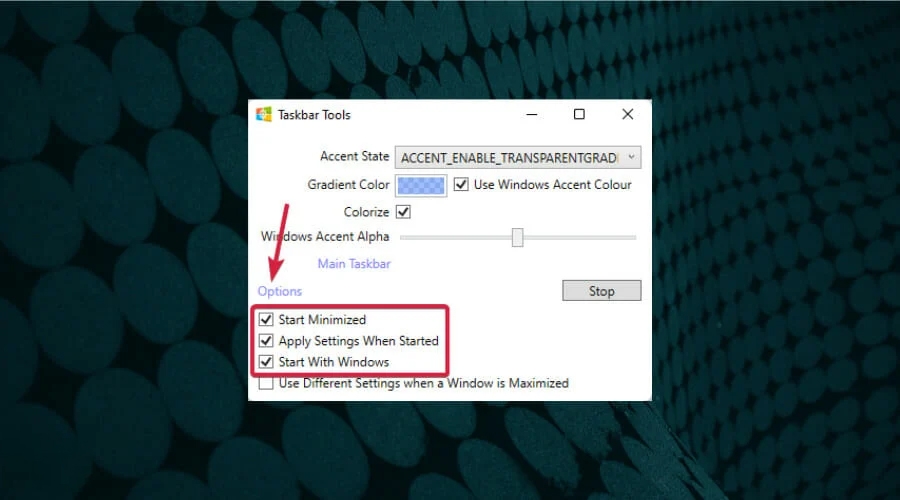Uncheck Start With Windows

click(x=266, y=362)
